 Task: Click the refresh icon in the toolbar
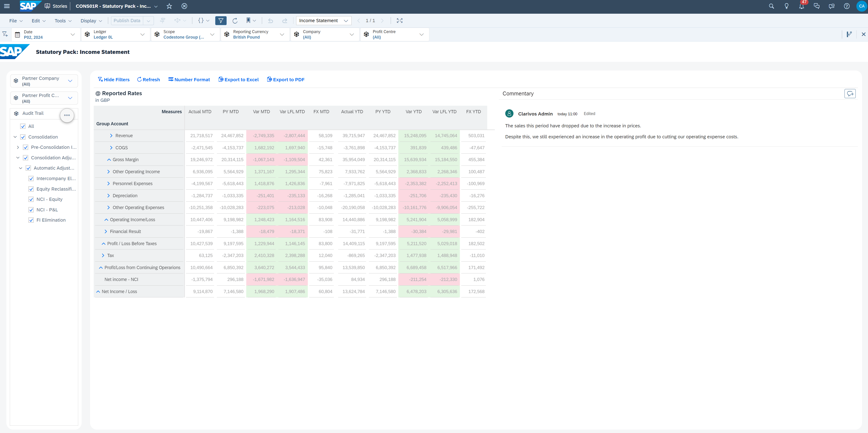pos(235,21)
